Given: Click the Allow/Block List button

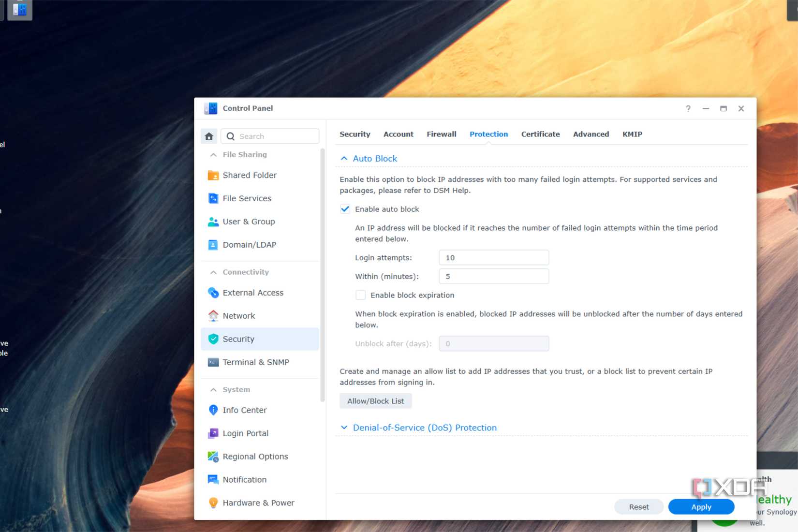Looking at the screenshot, I should pyautogui.click(x=375, y=401).
